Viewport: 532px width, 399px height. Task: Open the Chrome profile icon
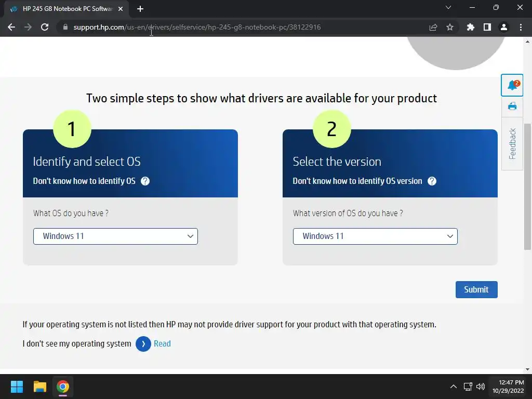point(504,27)
